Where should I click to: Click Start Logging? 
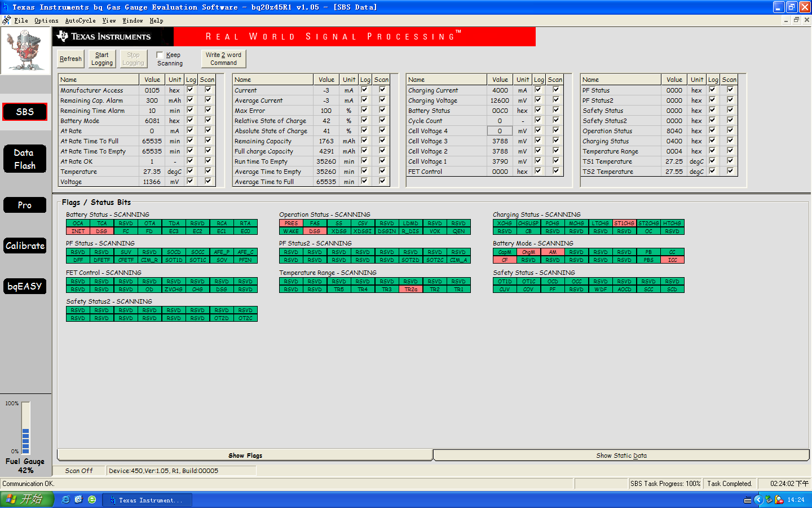click(102, 59)
